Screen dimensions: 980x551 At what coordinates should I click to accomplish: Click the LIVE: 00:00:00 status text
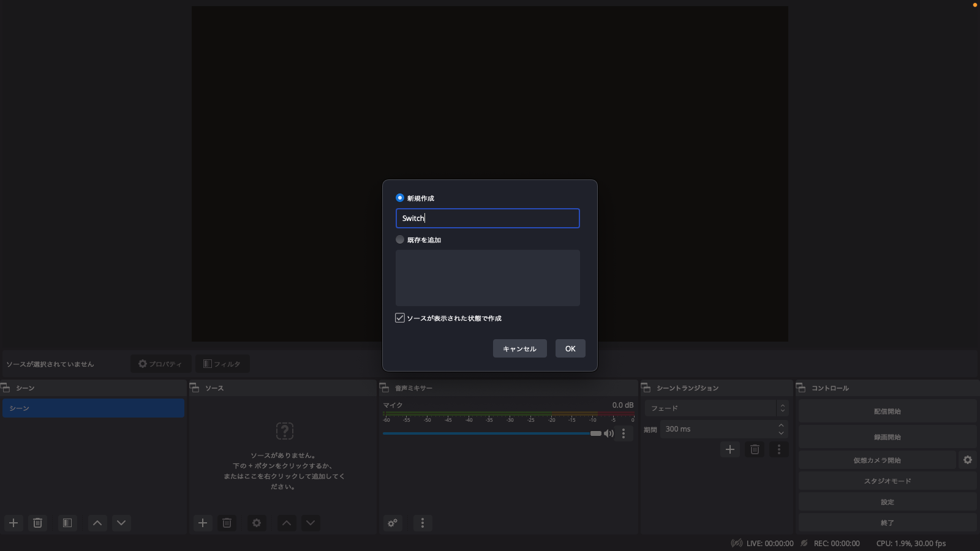[x=770, y=543]
